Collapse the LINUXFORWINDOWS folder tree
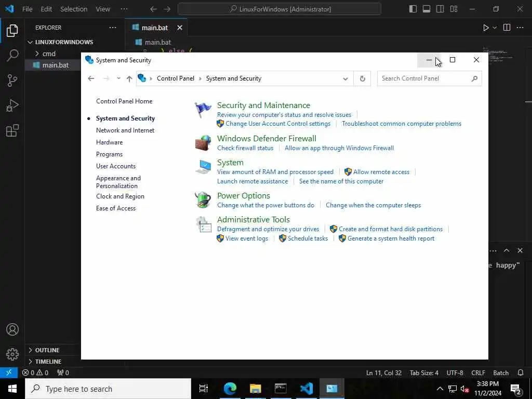This screenshot has width=532, height=399. pyautogui.click(x=30, y=42)
